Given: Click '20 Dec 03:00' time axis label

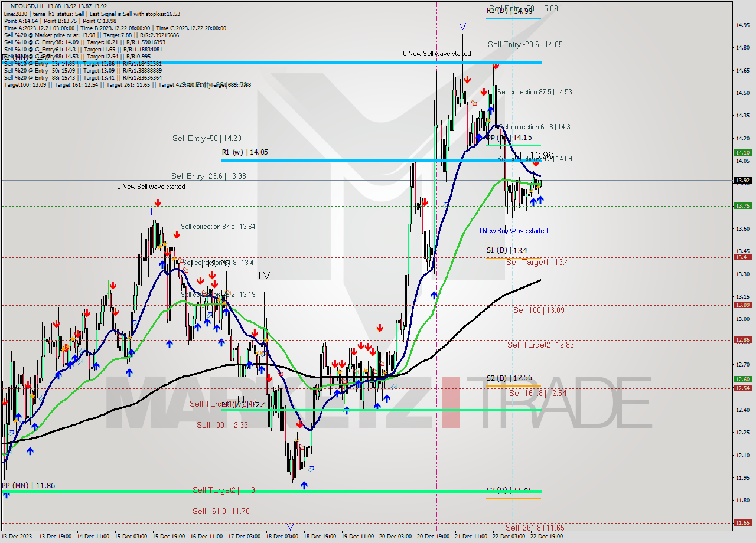Looking at the screenshot, I should [396, 537].
